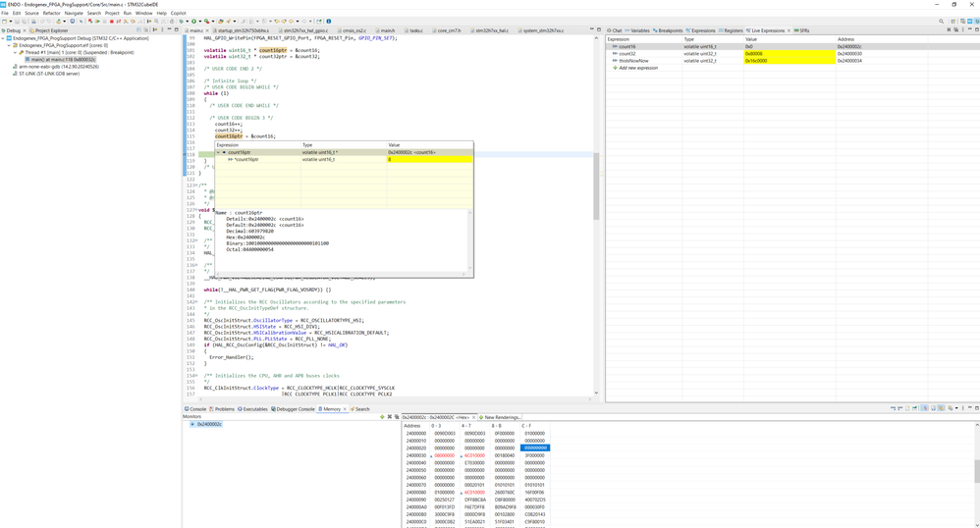
Task: Maximize the Live Expressions panel
Action: pos(977,29)
